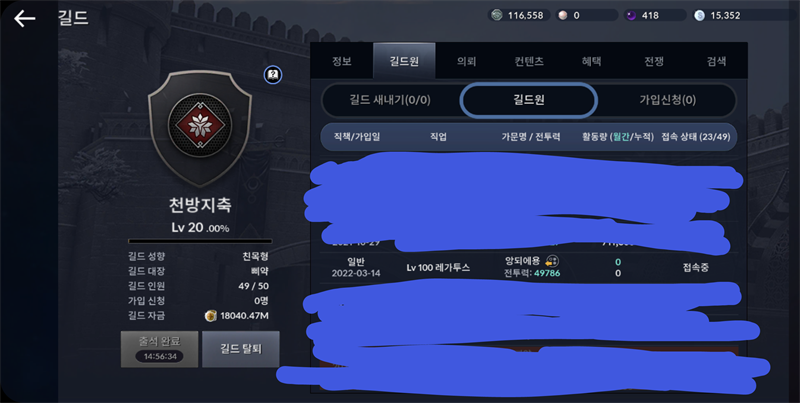Select the highlighted 길드원 sub-tab
This screenshot has height=403, width=800.
pos(529,100)
